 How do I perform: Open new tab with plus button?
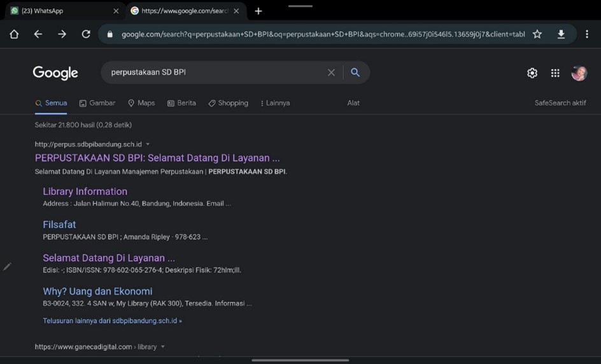pyautogui.click(x=258, y=11)
